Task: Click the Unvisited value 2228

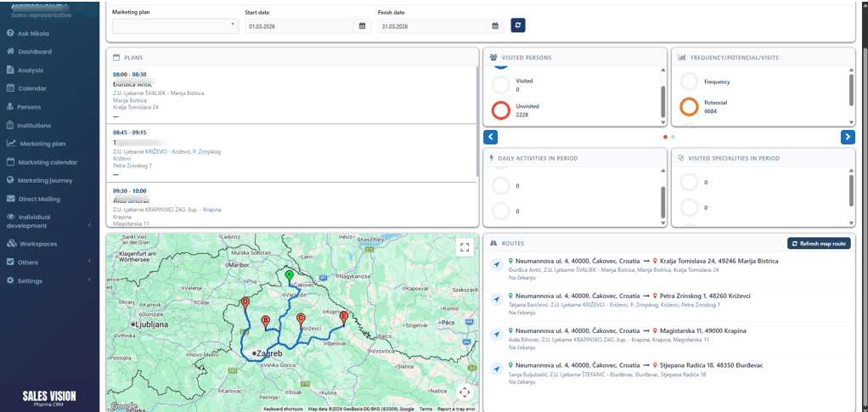Action: [522, 115]
